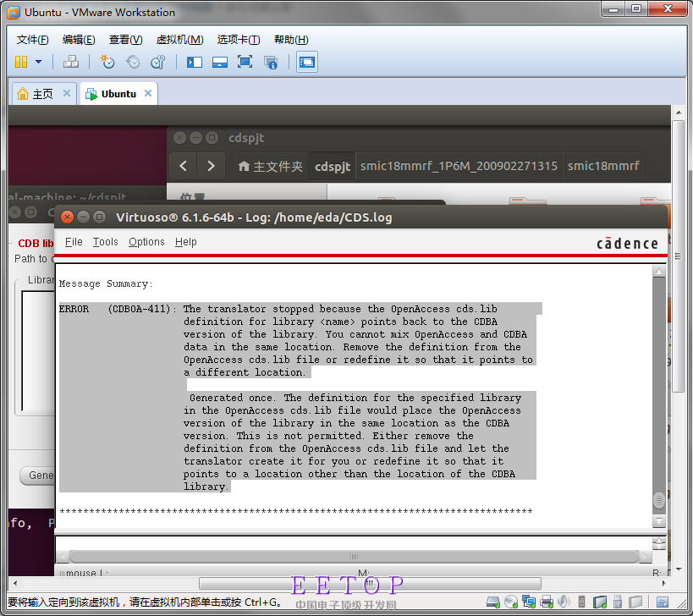Viewport: 693px width, 616px height.
Task: Click the mobile phone USB device icon
Action: tap(582, 602)
